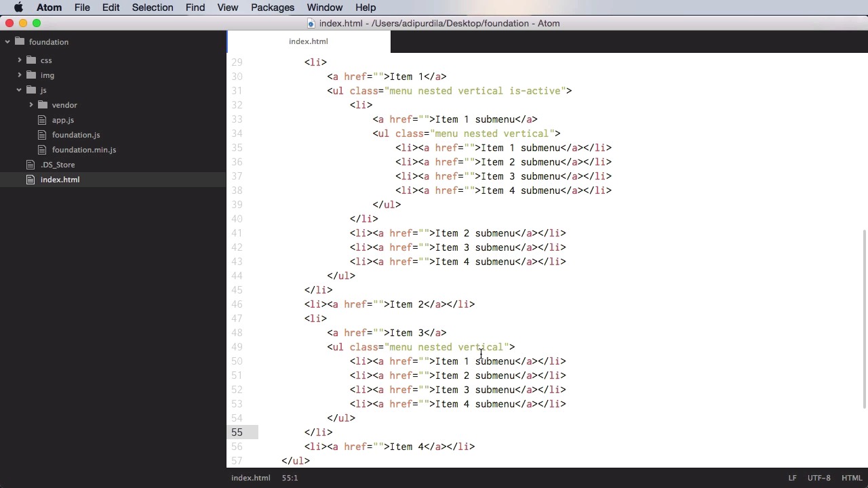
Task: Click the closing </ul> tag on line 57
Action: pos(296,461)
